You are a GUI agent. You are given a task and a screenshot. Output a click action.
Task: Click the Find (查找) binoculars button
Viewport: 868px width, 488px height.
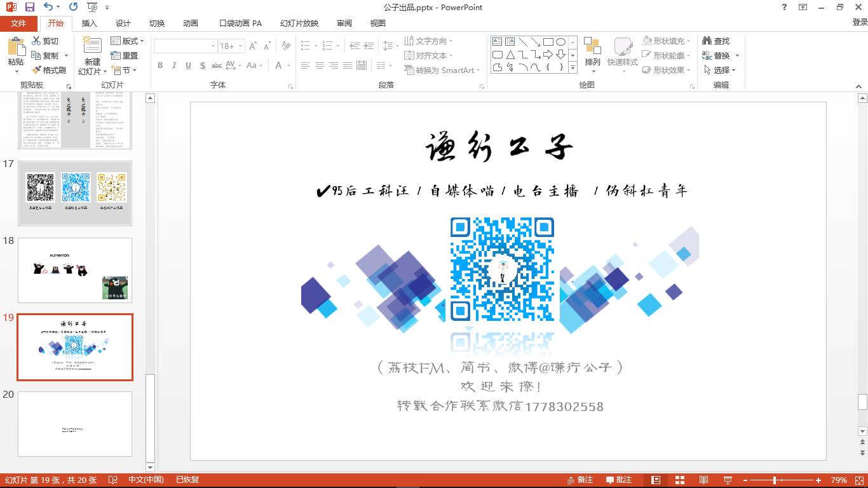coord(716,41)
